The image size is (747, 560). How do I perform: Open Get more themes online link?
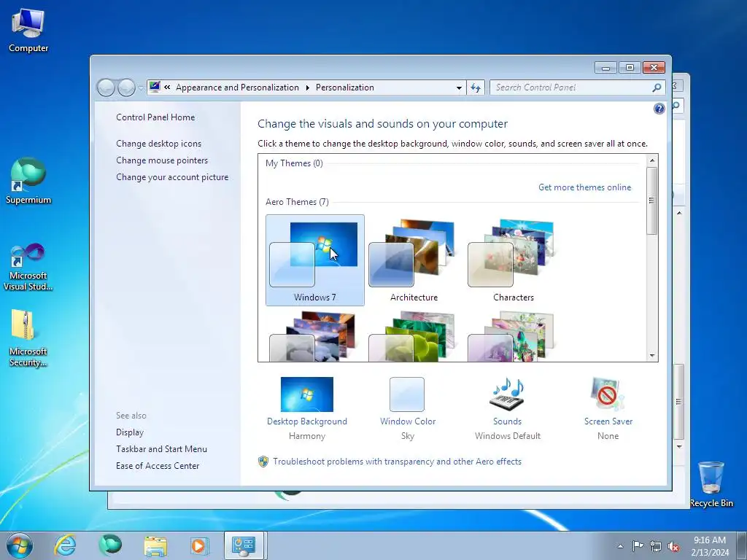tap(584, 187)
